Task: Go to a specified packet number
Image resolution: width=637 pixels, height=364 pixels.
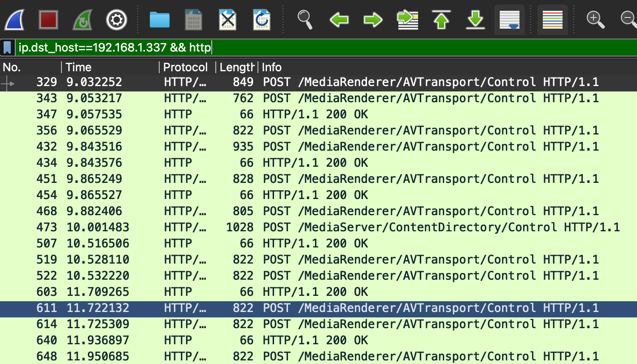Action: (407, 20)
